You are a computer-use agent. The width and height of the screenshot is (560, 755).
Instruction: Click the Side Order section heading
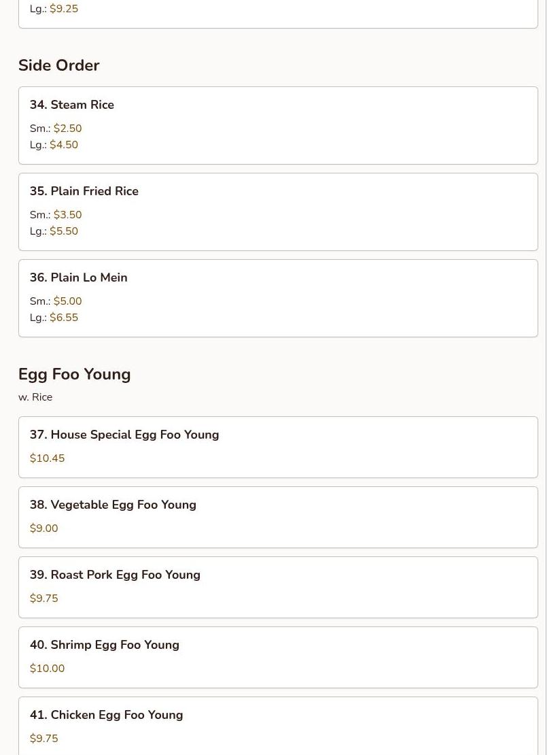tap(59, 65)
